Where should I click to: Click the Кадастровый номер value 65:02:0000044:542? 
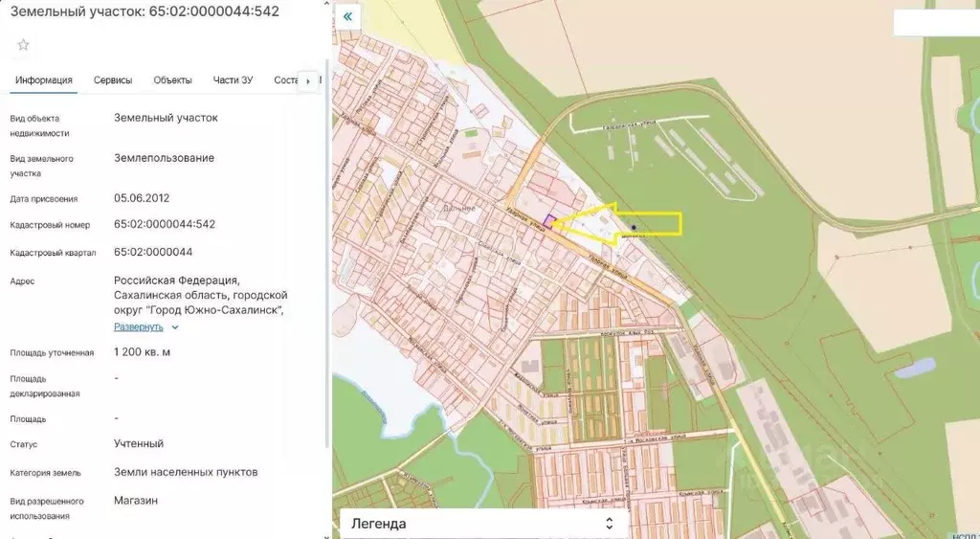click(165, 224)
